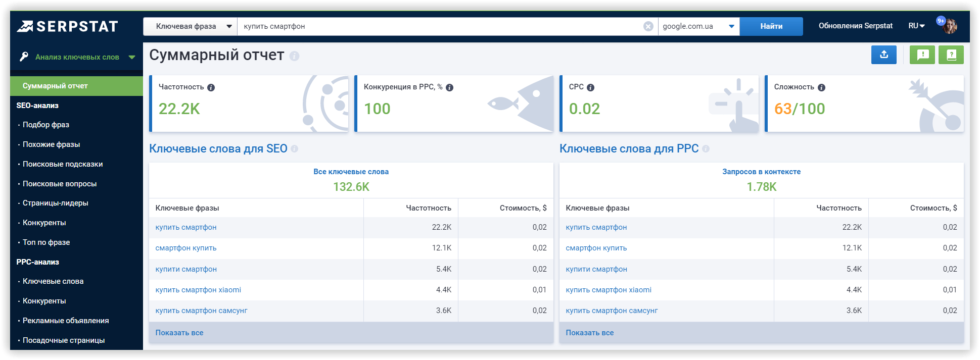
Task: Click info icon next to CPC
Action: (590, 87)
